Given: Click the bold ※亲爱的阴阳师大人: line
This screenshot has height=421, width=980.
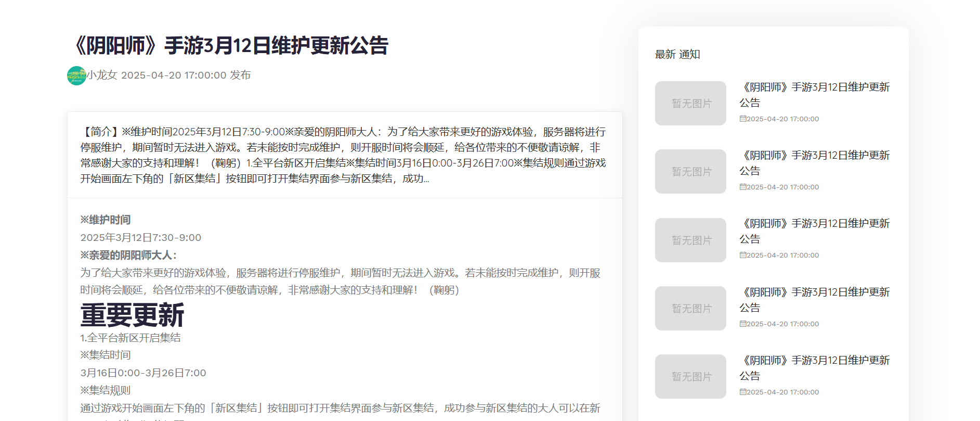Looking at the screenshot, I should click(x=129, y=255).
